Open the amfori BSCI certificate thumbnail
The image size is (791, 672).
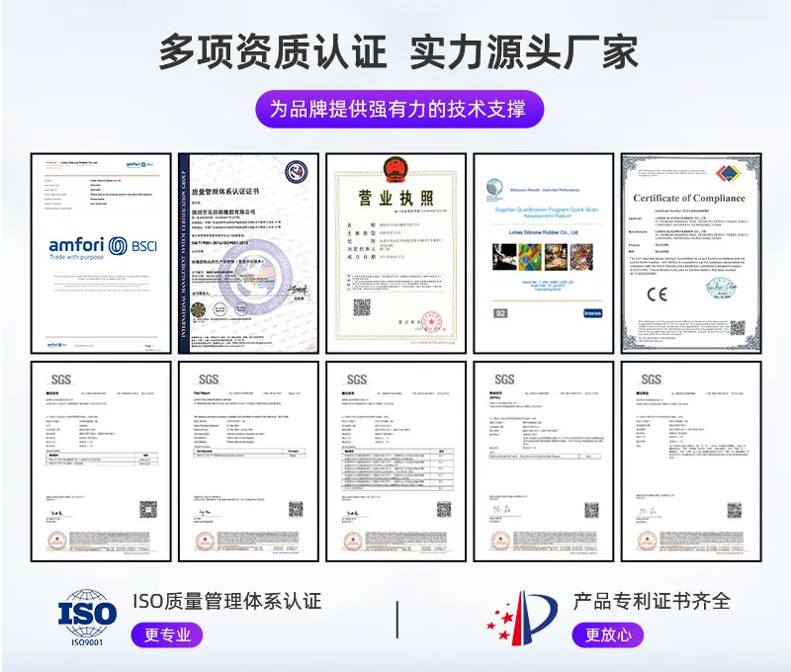click(101, 254)
